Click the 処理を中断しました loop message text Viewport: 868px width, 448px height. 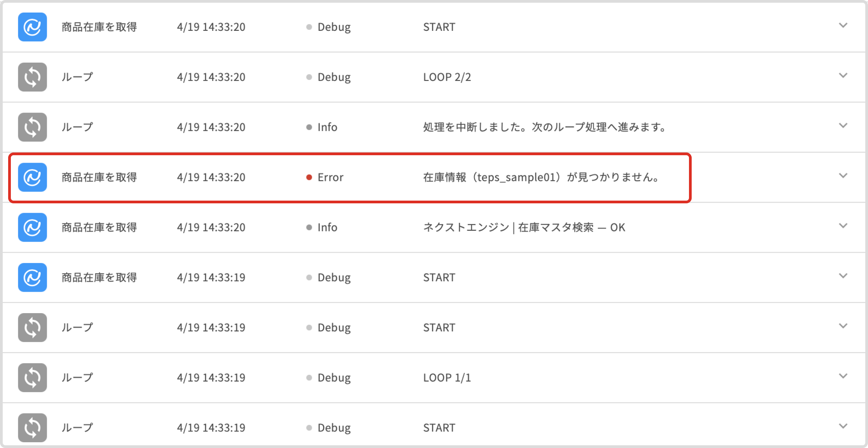tap(545, 127)
